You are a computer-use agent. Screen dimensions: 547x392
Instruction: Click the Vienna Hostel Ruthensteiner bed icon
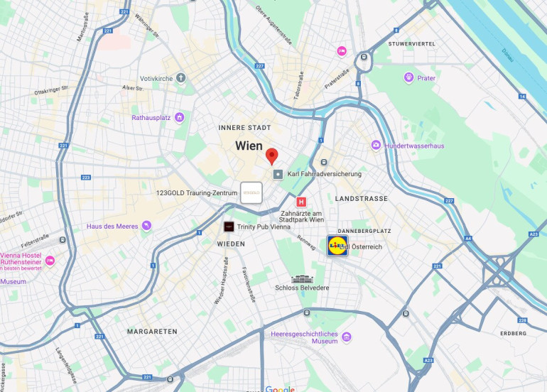(50, 261)
